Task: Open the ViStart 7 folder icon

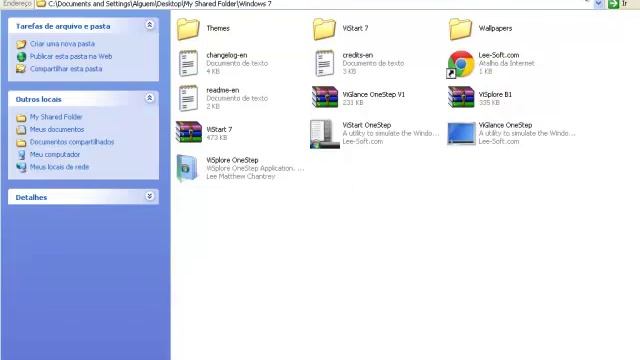Action: pos(324,29)
